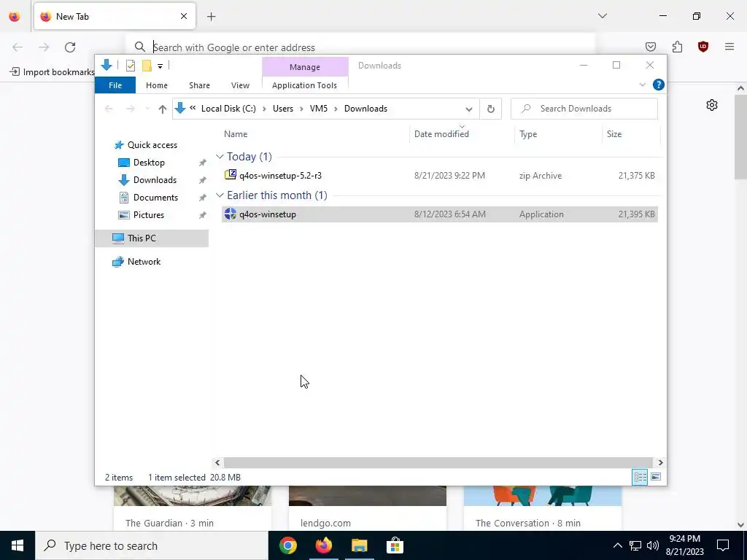
Task: Refresh the Downloads folder view
Action: [491, 109]
